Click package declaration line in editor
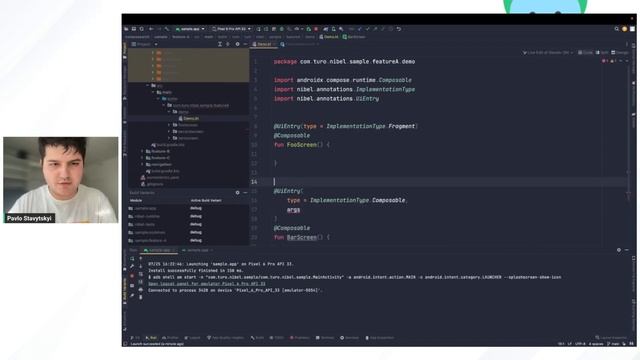640x360 pixels. point(344,62)
